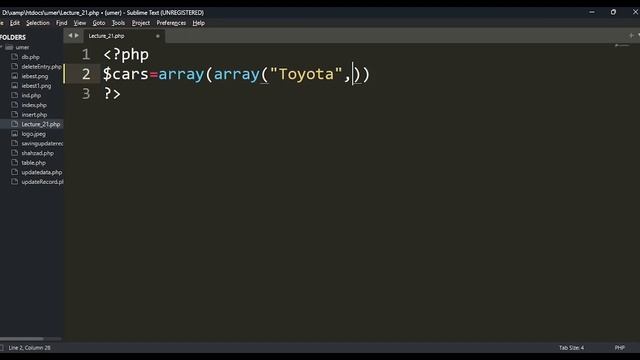Click the folder icon beside umer
640x360 pixels.
[9, 47]
